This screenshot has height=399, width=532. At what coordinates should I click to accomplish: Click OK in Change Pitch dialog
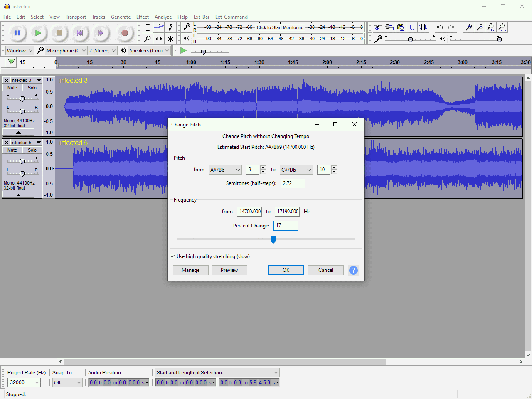pos(286,270)
